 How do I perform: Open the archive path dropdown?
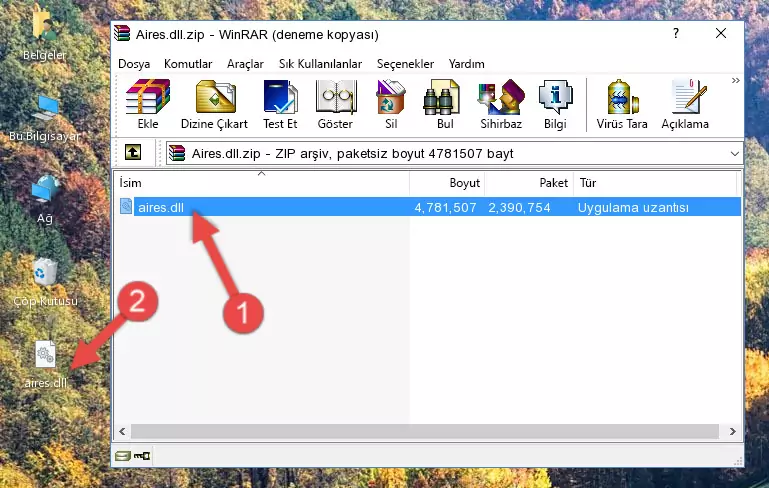click(734, 154)
